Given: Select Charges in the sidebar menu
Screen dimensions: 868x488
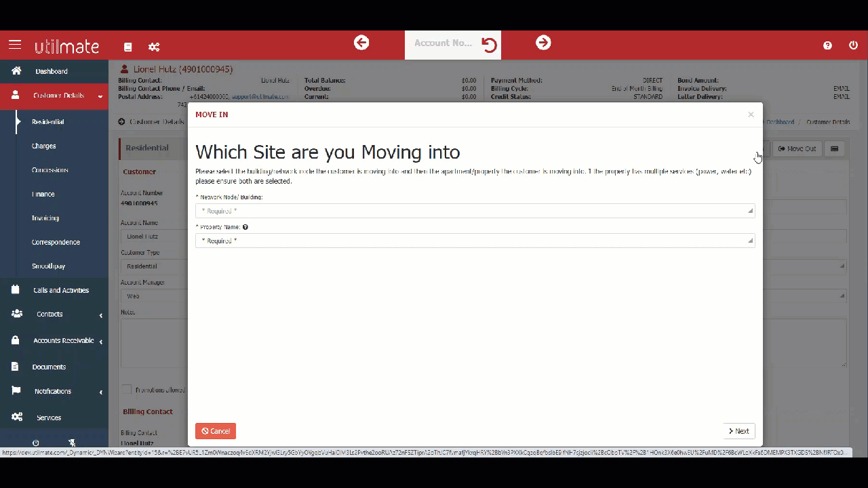Looking at the screenshot, I should (x=43, y=146).
